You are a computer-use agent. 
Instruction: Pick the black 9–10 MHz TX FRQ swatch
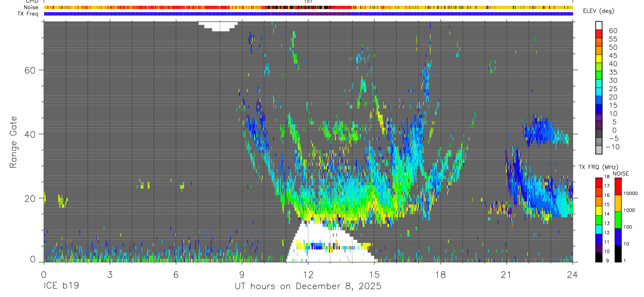tap(599, 256)
